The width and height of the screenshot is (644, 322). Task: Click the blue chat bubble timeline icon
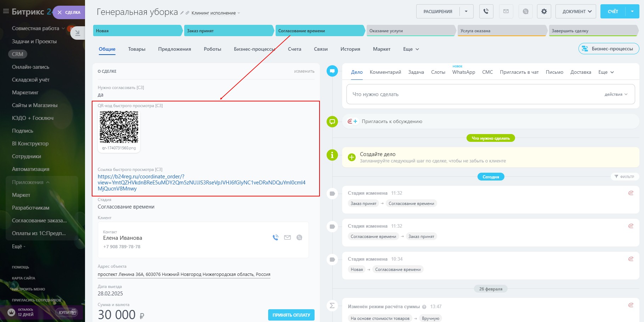[x=332, y=71]
